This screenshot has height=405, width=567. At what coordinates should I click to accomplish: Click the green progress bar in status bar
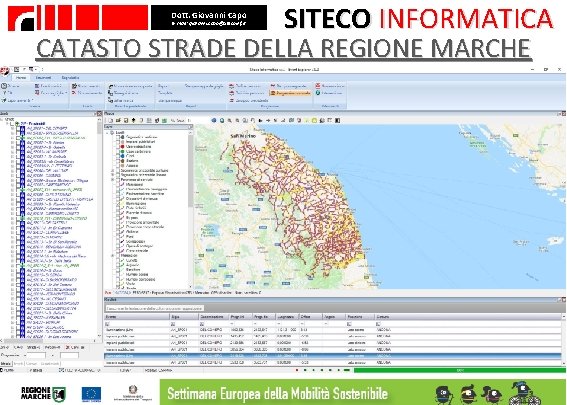pyautogui.click(x=459, y=370)
